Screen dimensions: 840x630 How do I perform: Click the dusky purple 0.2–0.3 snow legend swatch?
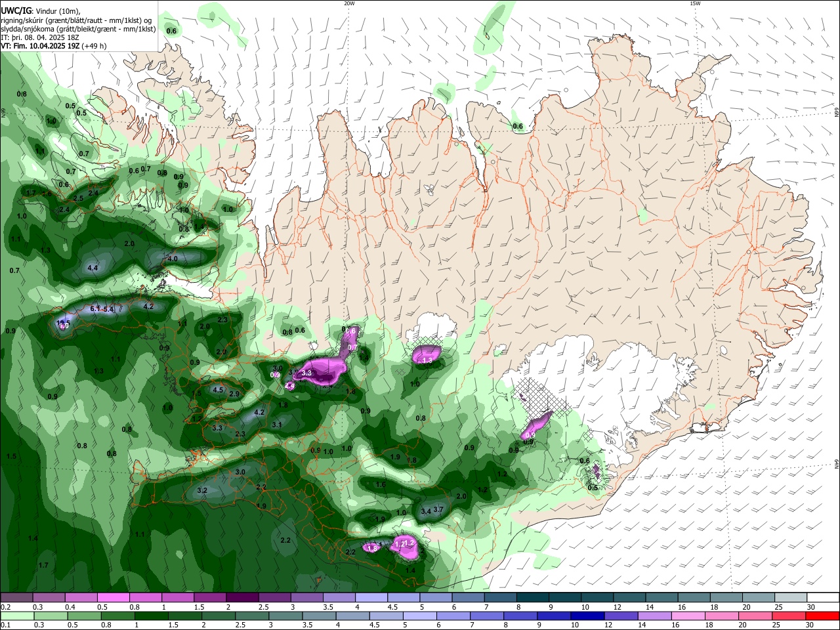(16, 598)
